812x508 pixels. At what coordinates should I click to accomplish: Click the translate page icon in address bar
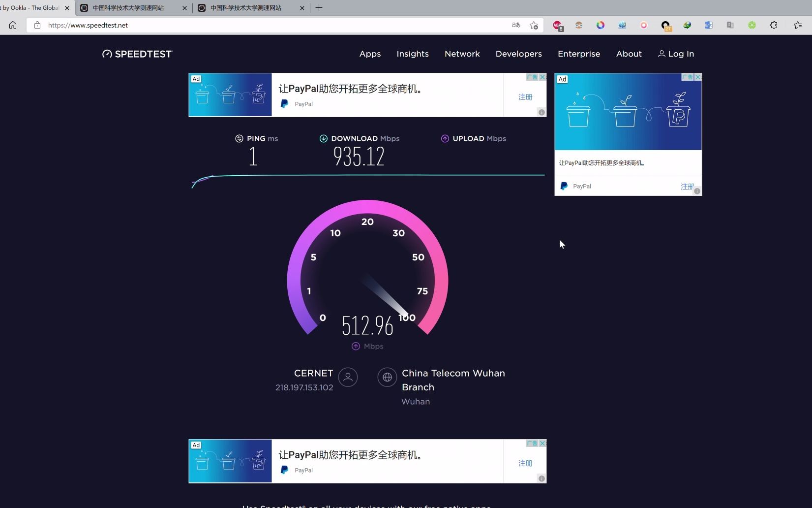[x=516, y=25]
